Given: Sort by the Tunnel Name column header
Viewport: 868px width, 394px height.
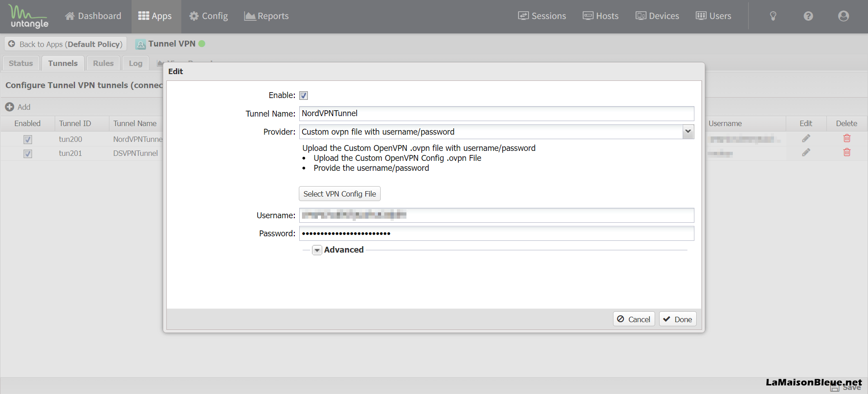Looking at the screenshot, I should pyautogui.click(x=135, y=123).
